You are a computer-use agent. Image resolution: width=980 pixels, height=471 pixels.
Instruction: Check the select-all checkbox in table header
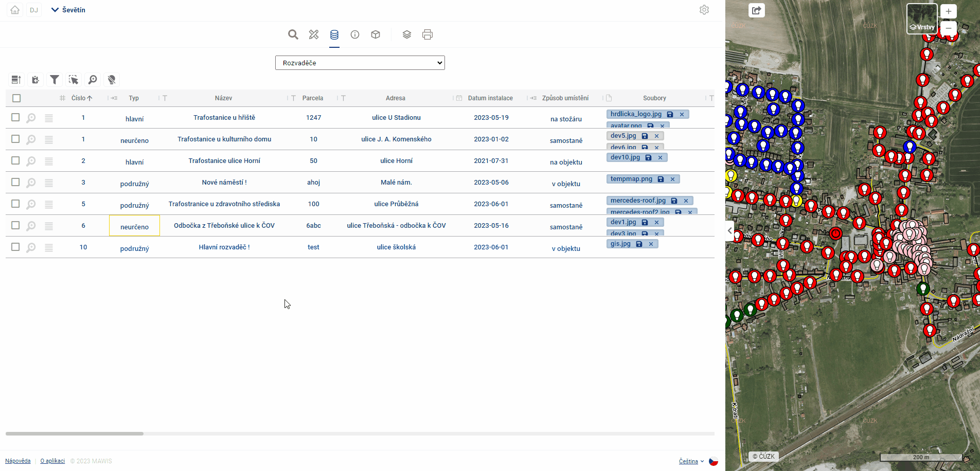16,98
